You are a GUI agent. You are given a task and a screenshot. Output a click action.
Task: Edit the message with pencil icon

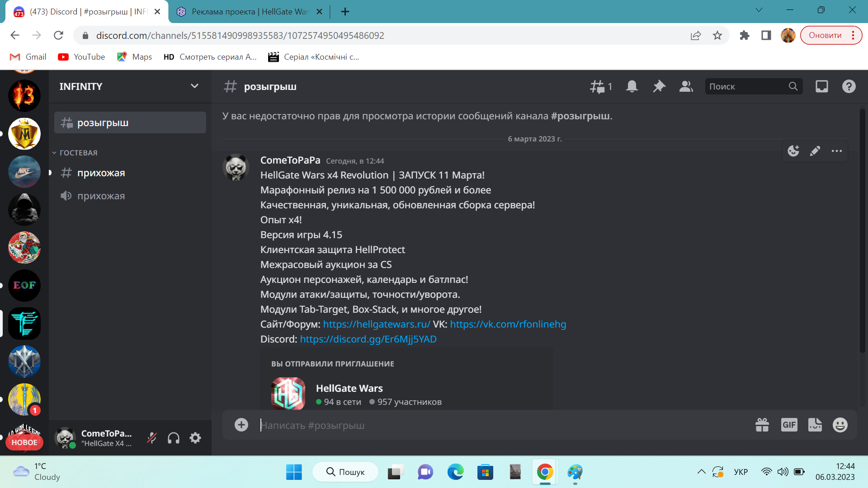point(815,151)
